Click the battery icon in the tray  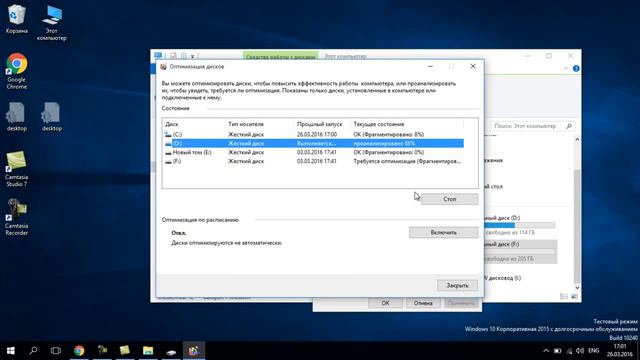pyautogui.click(x=558, y=351)
